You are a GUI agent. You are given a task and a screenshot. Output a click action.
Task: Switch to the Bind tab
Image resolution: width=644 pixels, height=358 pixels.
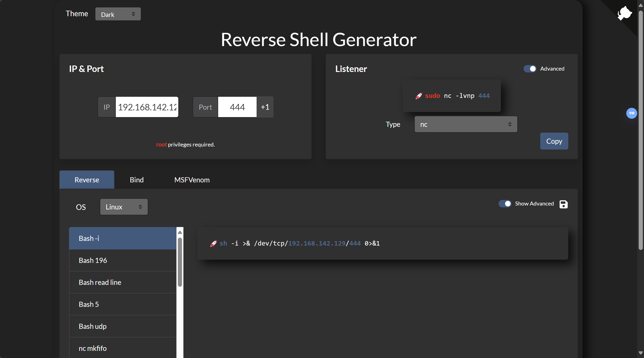[x=136, y=180]
